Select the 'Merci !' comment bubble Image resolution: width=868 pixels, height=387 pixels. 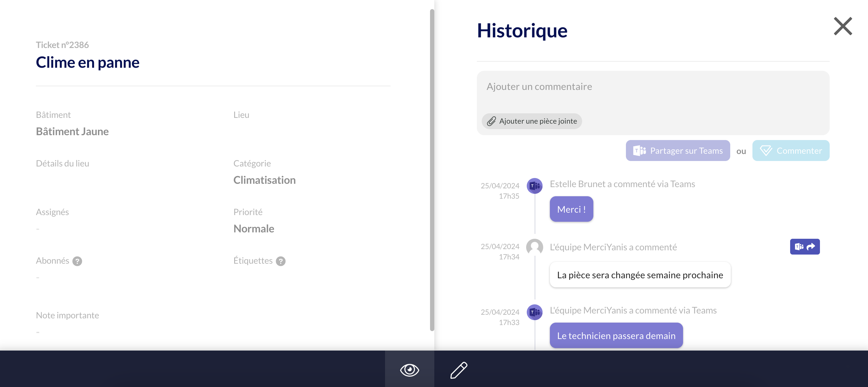tap(571, 209)
